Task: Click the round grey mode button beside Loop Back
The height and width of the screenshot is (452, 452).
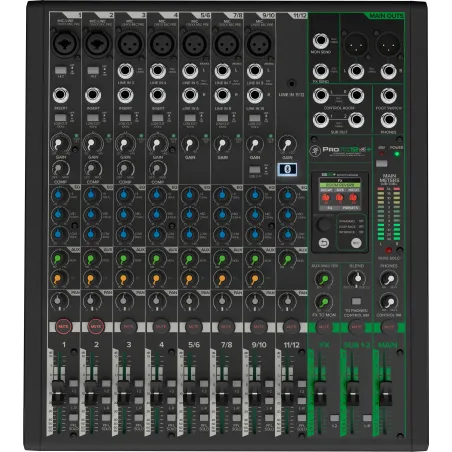Action: coord(356,243)
